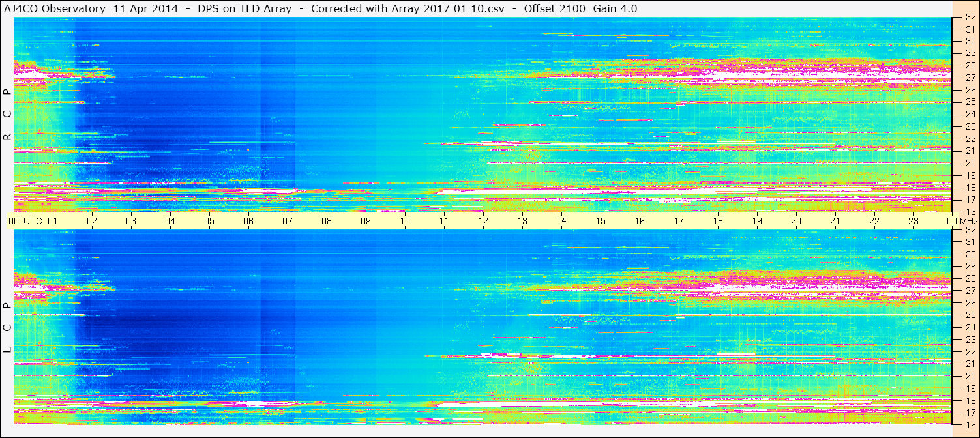Image resolution: width=980 pixels, height=438 pixels.
Task: Click the 12 UTC hour marker
Action: (x=483, y=221)
